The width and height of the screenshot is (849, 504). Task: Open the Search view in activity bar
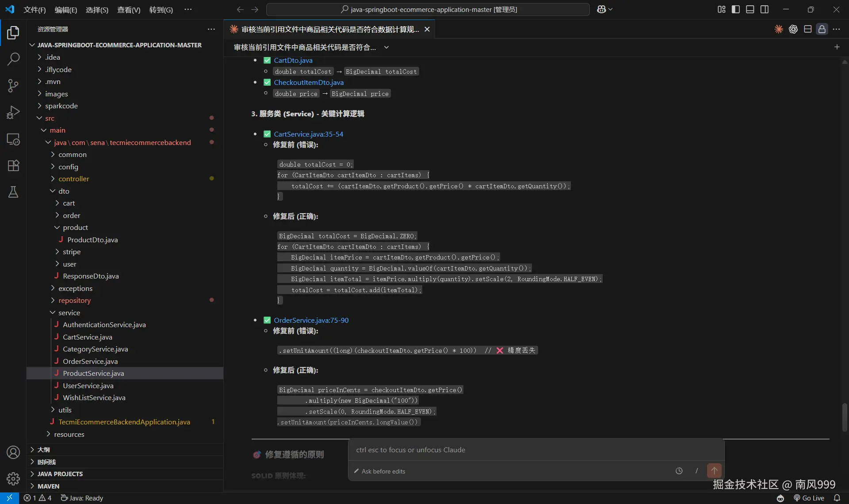coord(13,59)
